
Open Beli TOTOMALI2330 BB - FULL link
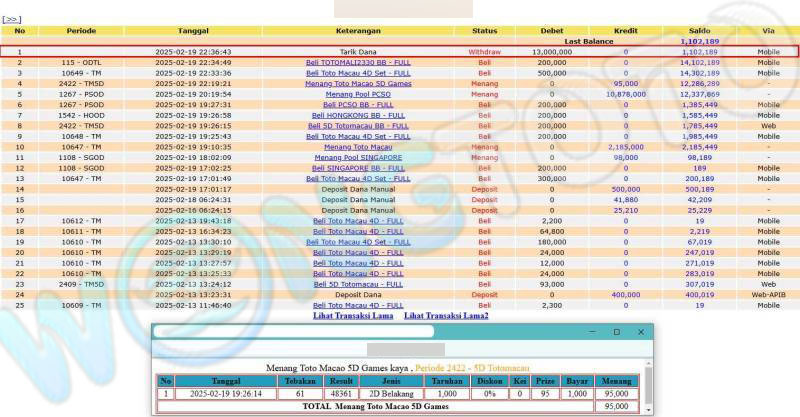pyautogui.click(x=357, y=62)
